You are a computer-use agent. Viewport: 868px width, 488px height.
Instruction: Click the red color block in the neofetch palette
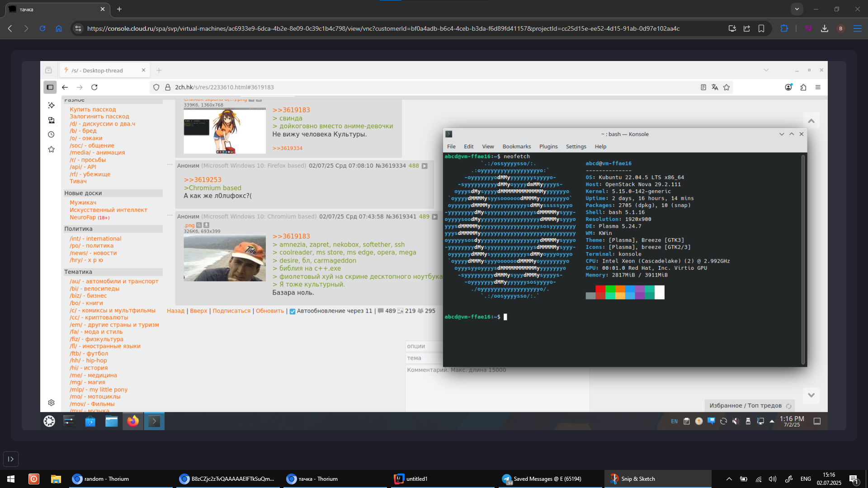coord(600,289)
